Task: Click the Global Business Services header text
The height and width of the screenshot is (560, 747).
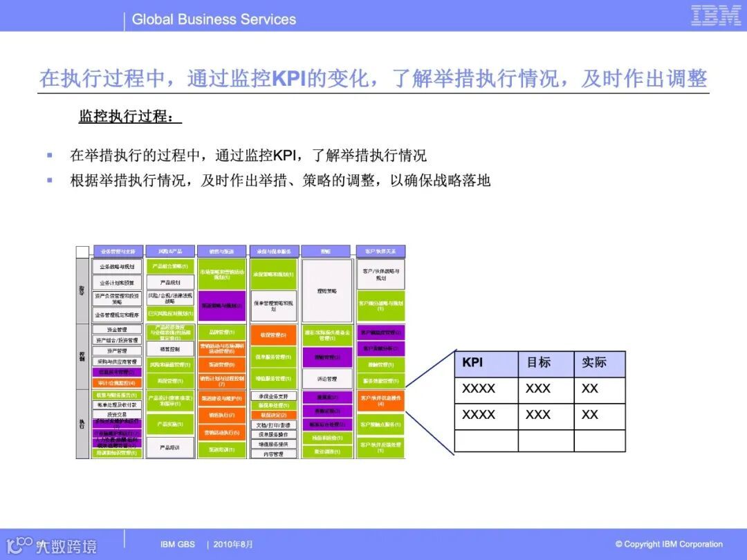Action: coord(214,19)
